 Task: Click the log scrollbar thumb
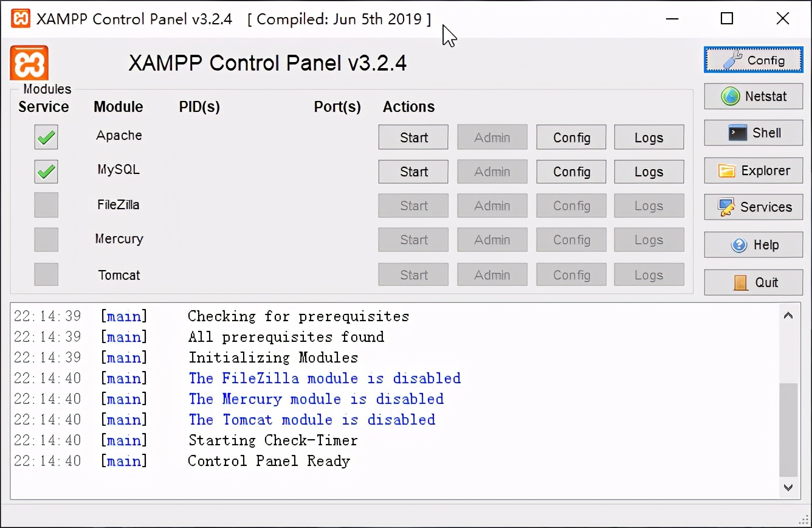(788, 429)
